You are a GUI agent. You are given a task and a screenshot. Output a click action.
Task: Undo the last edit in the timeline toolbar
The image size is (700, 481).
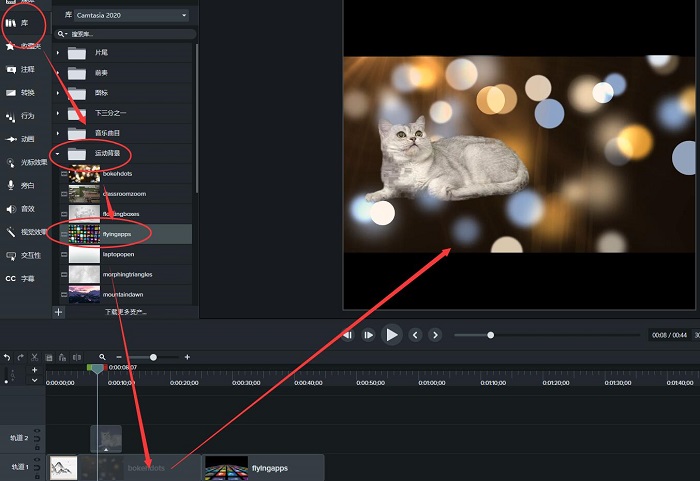(x=7, y=357)
